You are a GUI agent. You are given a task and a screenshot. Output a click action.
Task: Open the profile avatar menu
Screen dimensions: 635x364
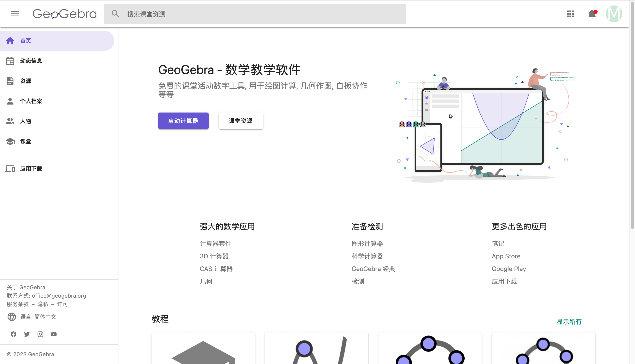pos(614,14)
